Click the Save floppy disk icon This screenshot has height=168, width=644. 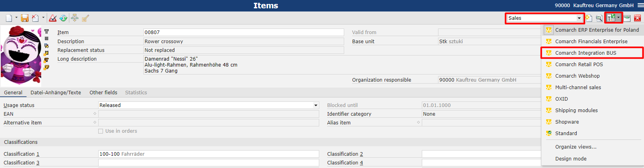point(25,18)
